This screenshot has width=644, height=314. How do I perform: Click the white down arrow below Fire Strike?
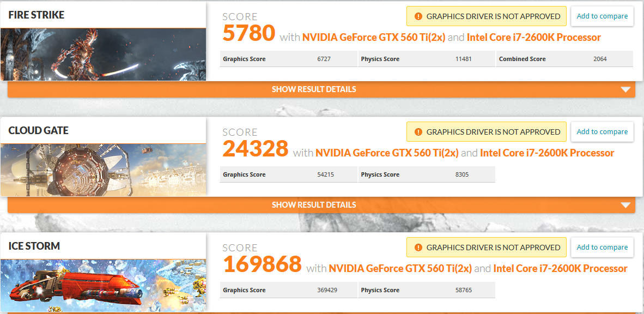point(625,90)
